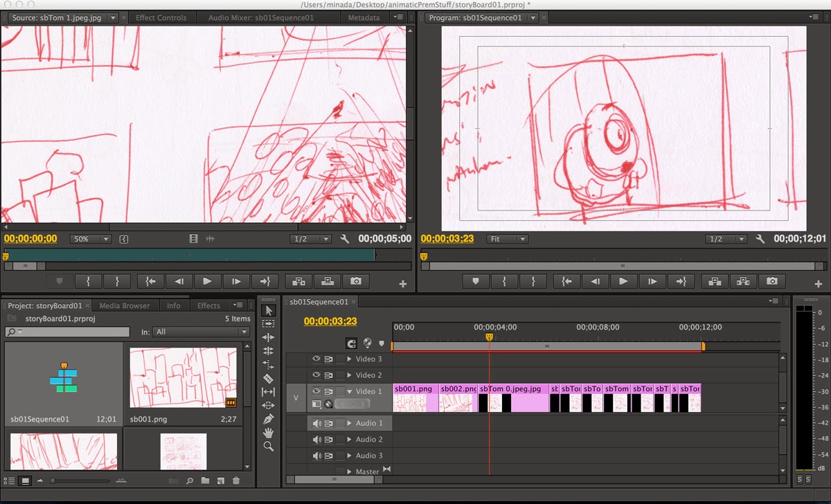The image size is (831, 504).
Task: Open the Fit zoom dropdown in Program monitor
Action: 508,239
